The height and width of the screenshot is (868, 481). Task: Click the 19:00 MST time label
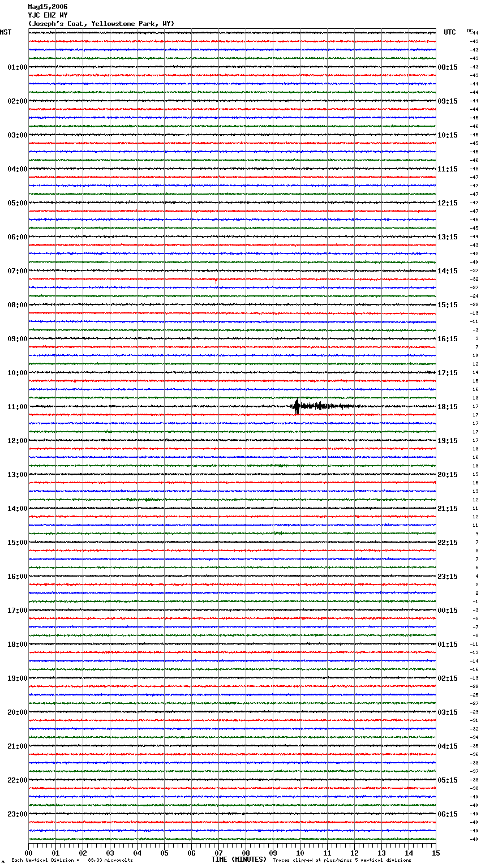point(18,678)
